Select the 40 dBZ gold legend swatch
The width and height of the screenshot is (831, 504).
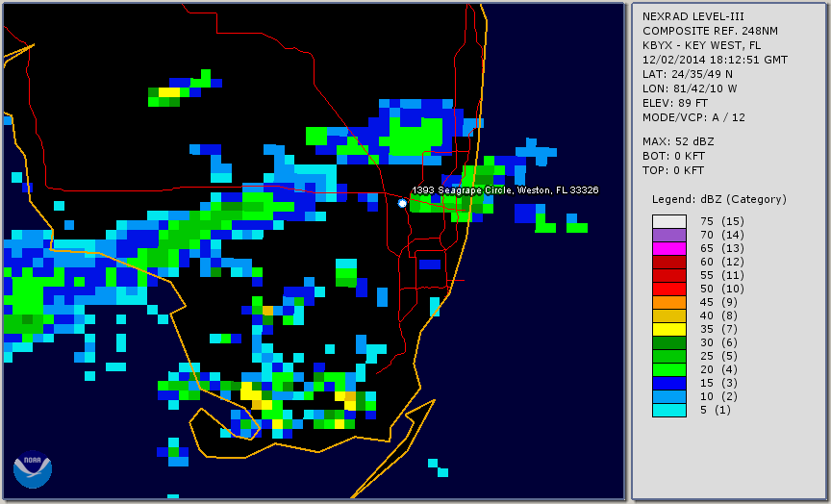(668, 315)
